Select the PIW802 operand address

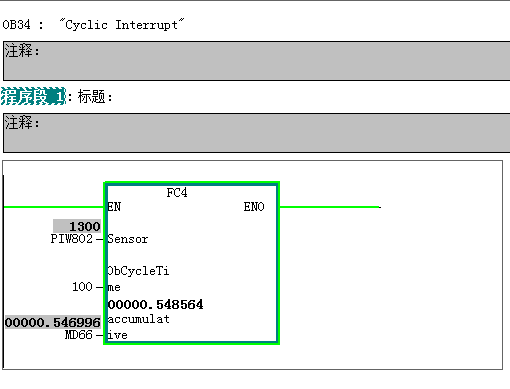tap(71, 239)
